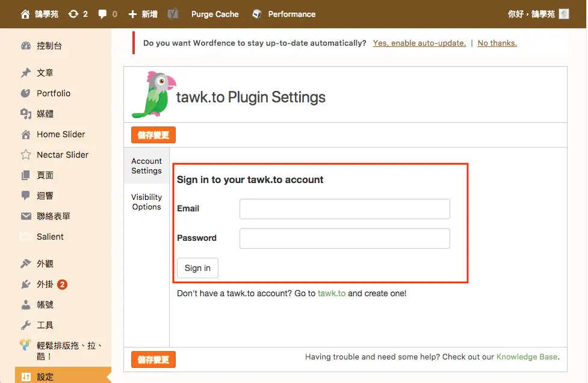Click the plug icon beside 外掛
This screenshot has height=383, width=588.
pyautogui.click(x=26, y=284)
